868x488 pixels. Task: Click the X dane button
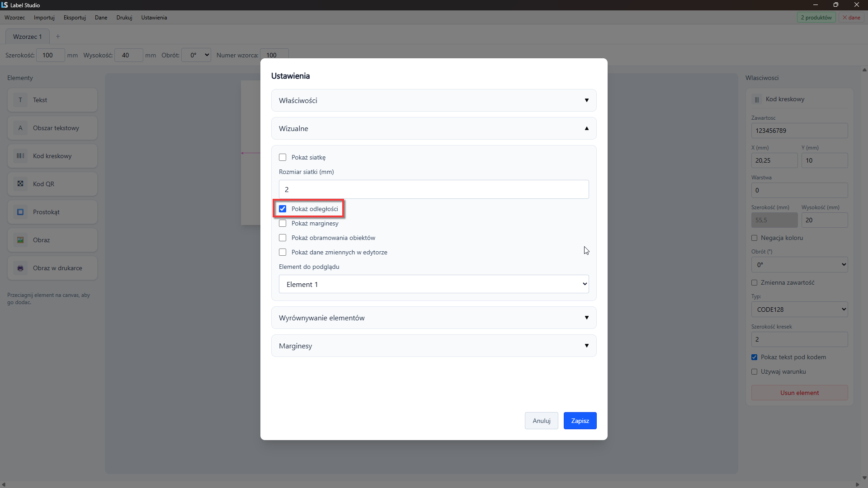tap(851, 18)
